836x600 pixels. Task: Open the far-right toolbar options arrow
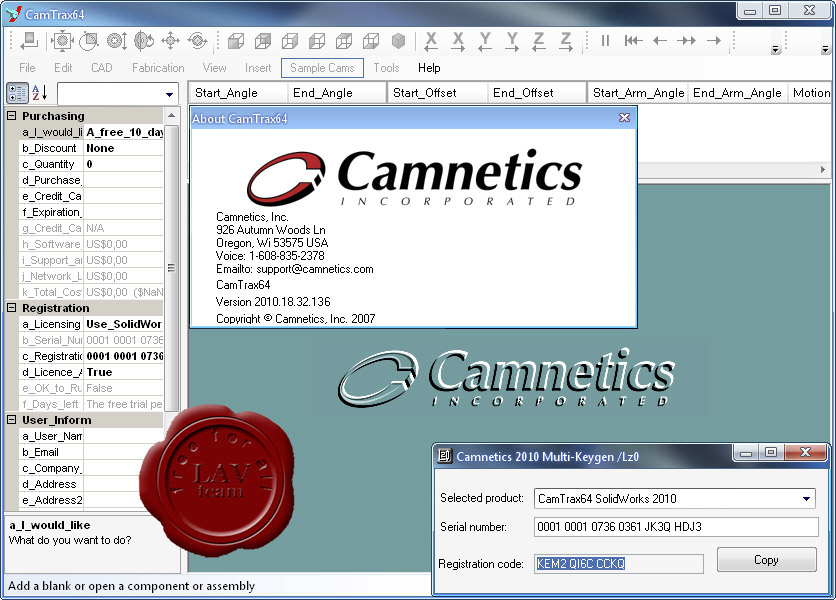pos(825,50)
